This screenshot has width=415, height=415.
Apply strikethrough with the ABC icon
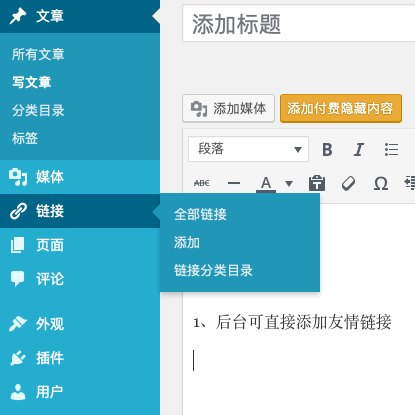click(x=202, y=183)
